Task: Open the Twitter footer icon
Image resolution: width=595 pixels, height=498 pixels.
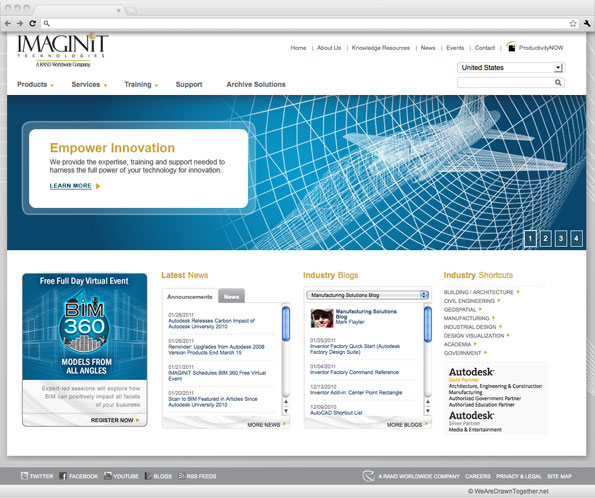Action: (24, 476)
